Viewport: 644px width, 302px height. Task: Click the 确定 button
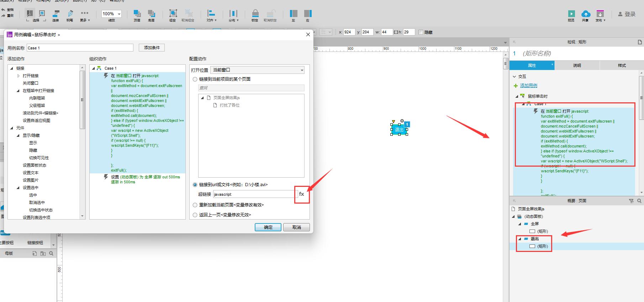(x=268, y=227)
